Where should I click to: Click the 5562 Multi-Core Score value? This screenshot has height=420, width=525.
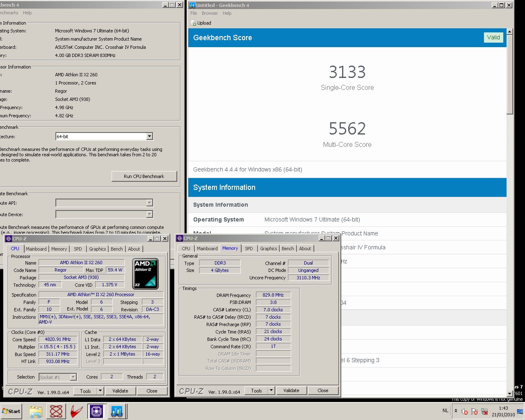pos(347,129)
